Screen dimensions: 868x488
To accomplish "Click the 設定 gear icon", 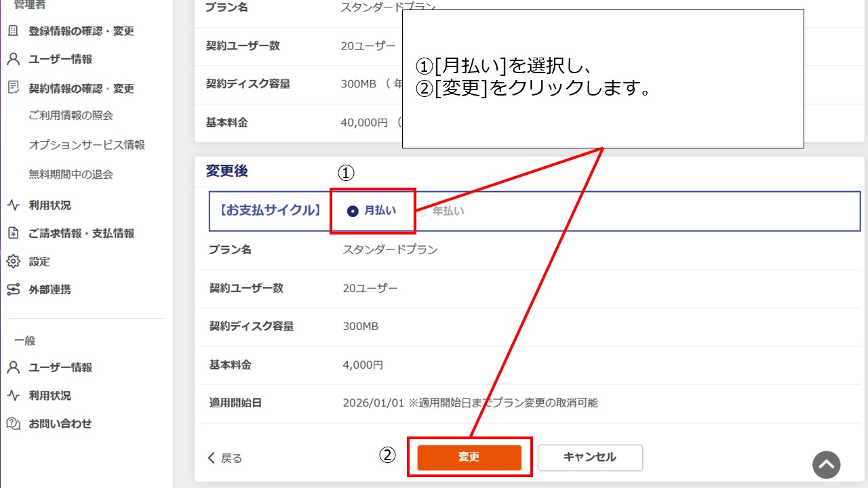I will [x=13, y=262].
